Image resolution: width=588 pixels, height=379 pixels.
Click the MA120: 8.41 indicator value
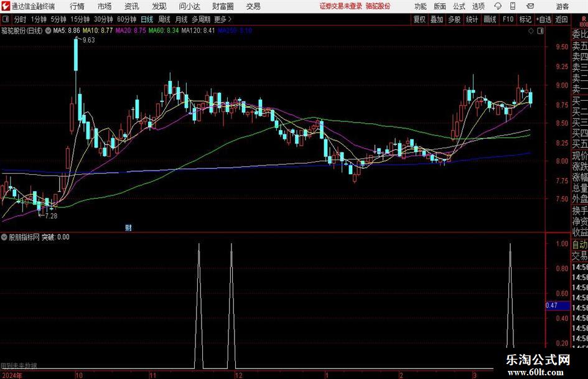(198, 30)
